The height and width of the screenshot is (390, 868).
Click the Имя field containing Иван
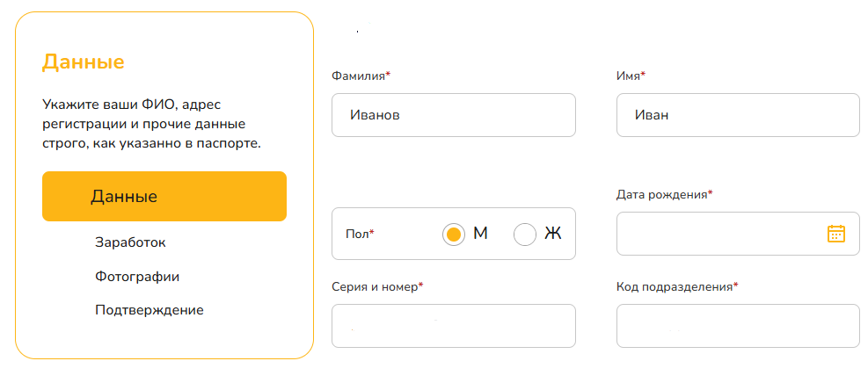(x=737, y=115)
